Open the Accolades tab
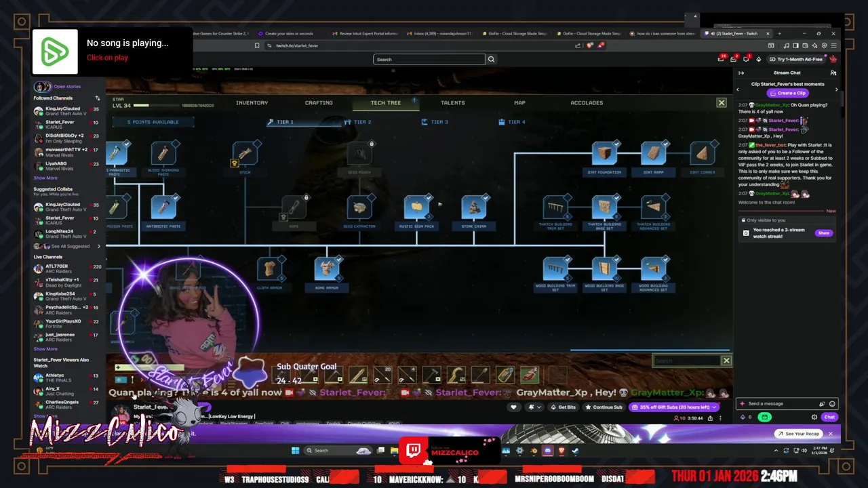This screenshot has width=868, height=488. click(587, 103)
